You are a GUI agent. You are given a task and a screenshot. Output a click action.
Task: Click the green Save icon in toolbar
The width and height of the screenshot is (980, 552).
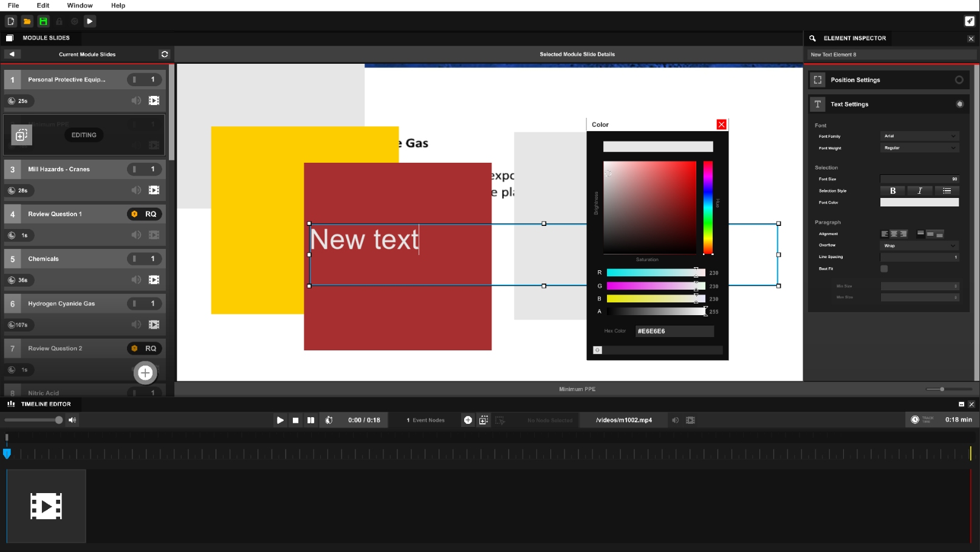coord(43,21)
